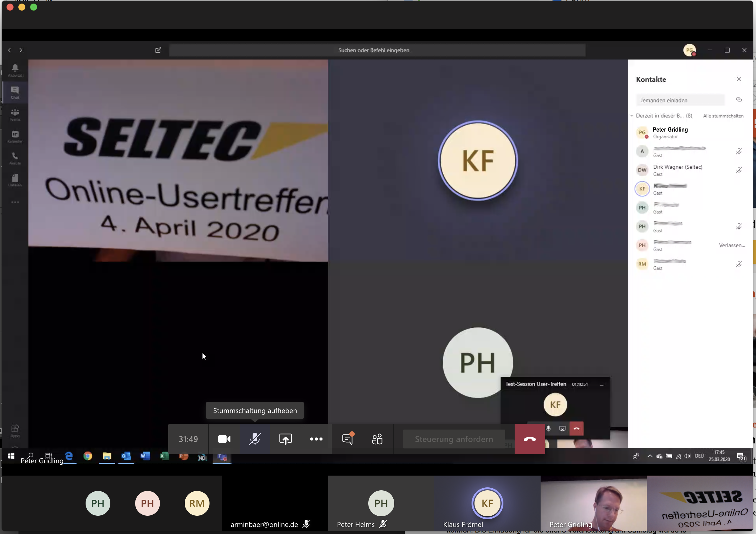Viewport: 756px width, 534px height.
Task: Click the muted mic icon next to Dirk Wagner
Action: pyautogui.click(x=739, y=170)
